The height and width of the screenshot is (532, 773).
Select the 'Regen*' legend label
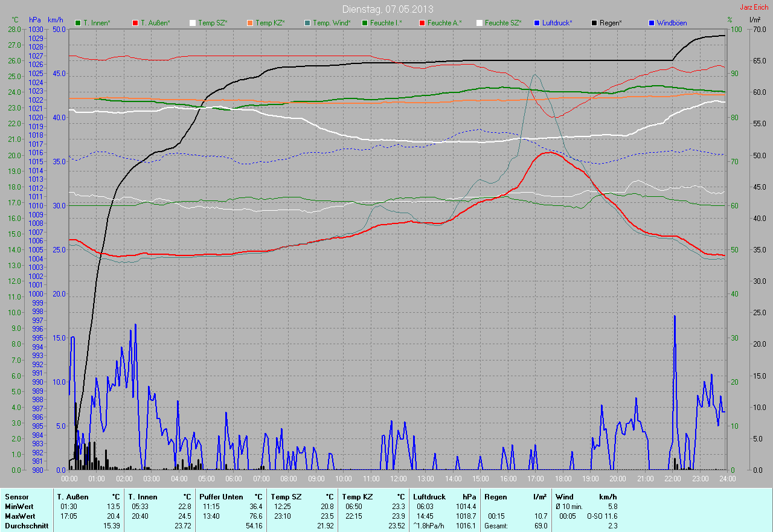(x=611, y=23)
